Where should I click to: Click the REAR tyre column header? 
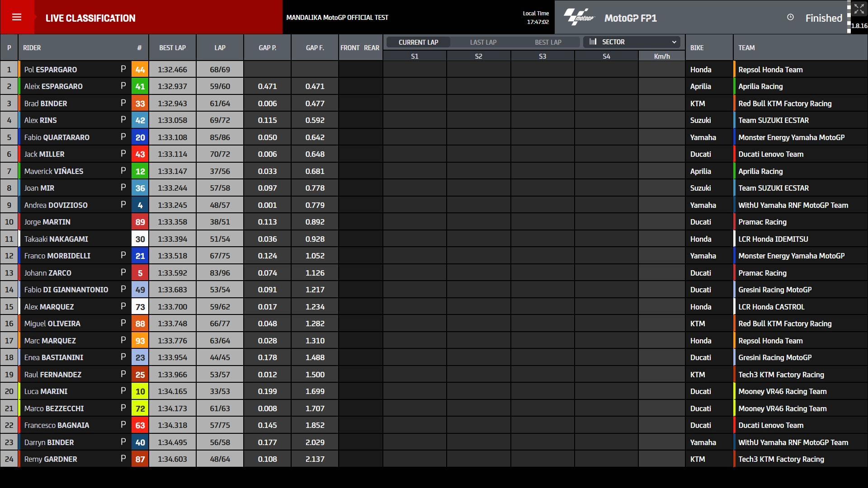pyautogui.click(x=372, y=47)
